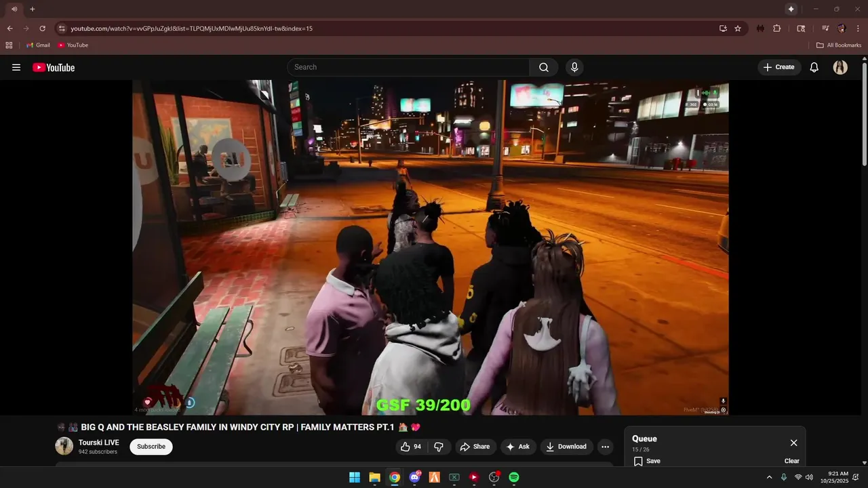The height and width of the screenshot is (488, 868).
Task: Open Chrome profile avatar
Action: tap(842, 28)
